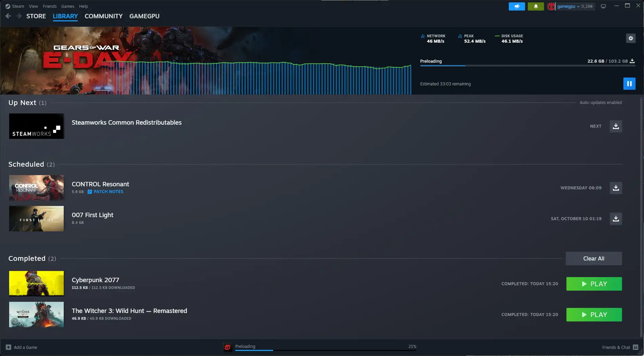Click download icon beside 103.2 GB size
Image resolution: width=644 pixels, height=356 pixels.
click(632, 61)
